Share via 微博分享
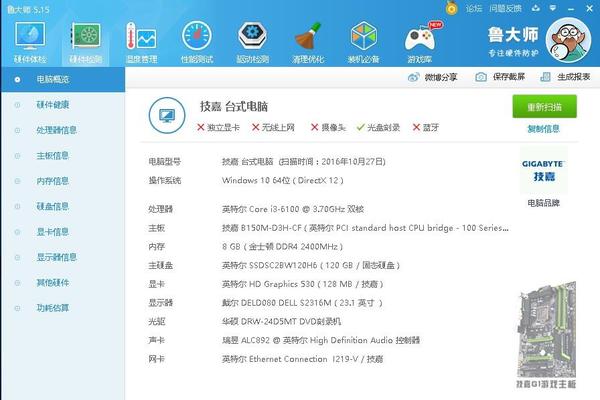 pyautogui.click(x=432, y=77)
